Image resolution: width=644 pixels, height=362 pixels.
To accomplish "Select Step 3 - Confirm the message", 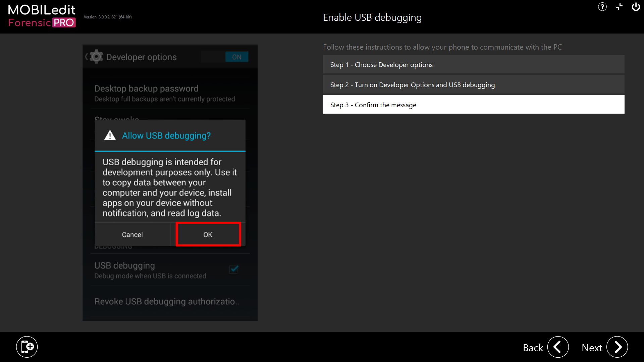I will (473, 105).
